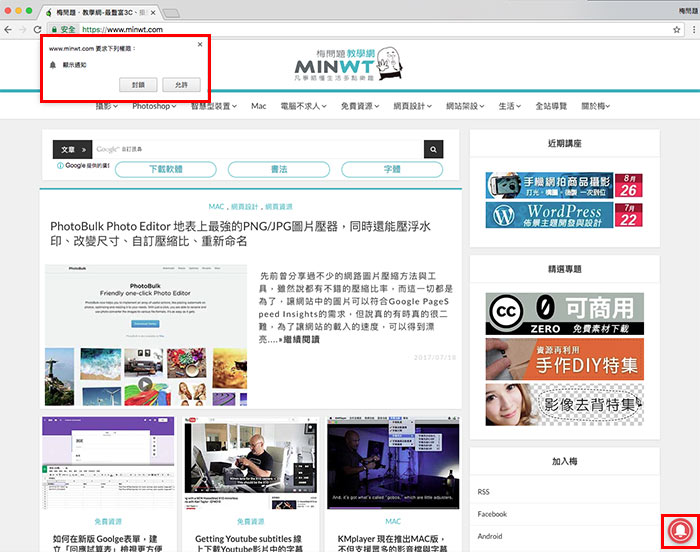Expand the 免費資源 menu
Image resolution: width=700 pixels, height=552 pixels.
(360, 106)
